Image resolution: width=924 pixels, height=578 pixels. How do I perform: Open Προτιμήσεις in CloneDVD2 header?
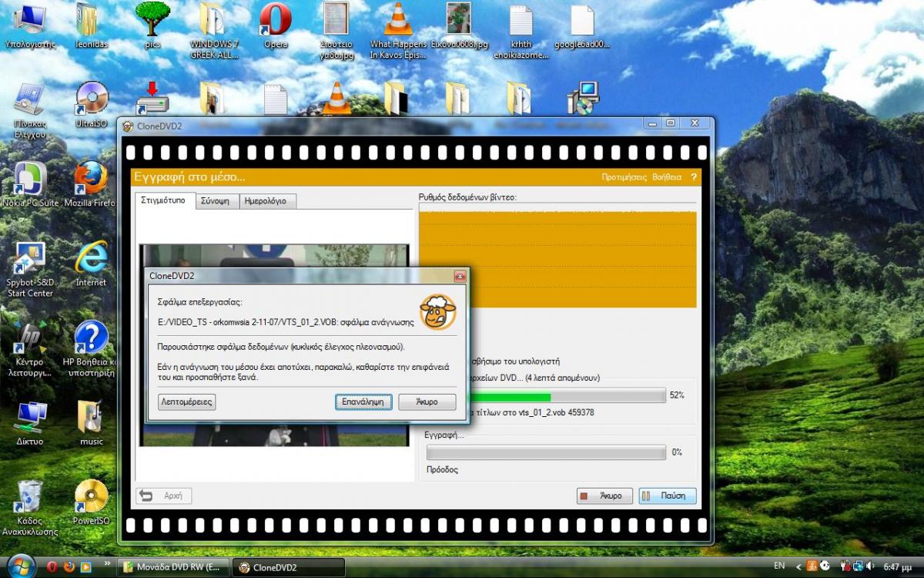point(624,177)
